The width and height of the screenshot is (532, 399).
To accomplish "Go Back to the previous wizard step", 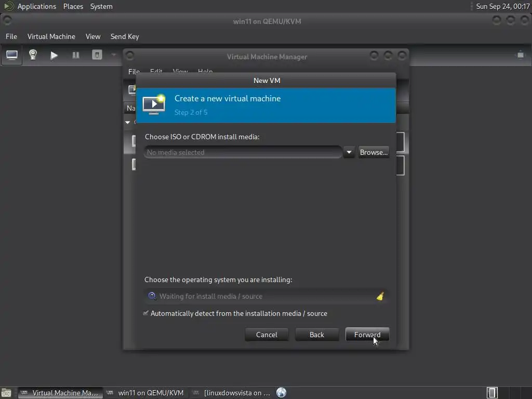I will pos(316,335).
